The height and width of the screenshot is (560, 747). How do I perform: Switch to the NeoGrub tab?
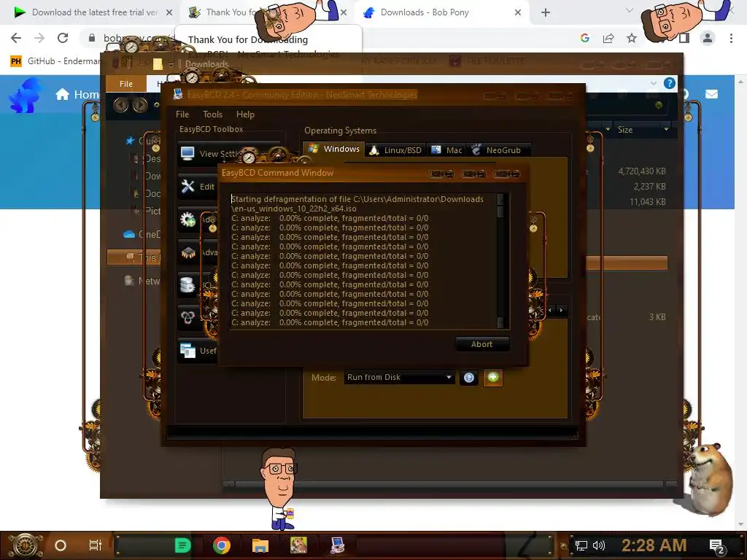(x=498, y=150)
